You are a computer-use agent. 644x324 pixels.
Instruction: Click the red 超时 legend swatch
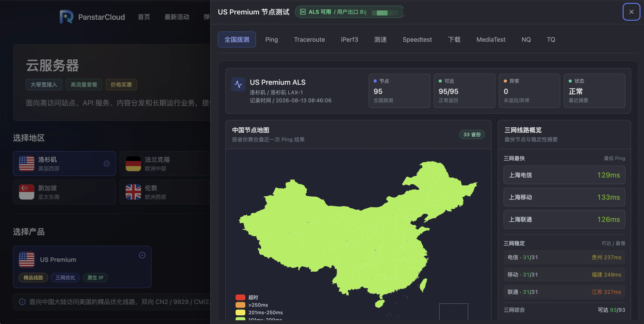(x=240, y=297)
